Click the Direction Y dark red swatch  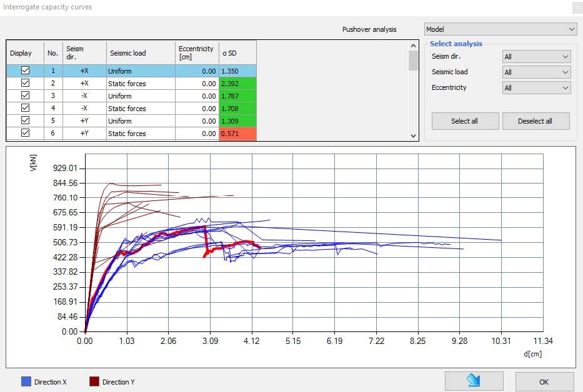tap(94, 381)
